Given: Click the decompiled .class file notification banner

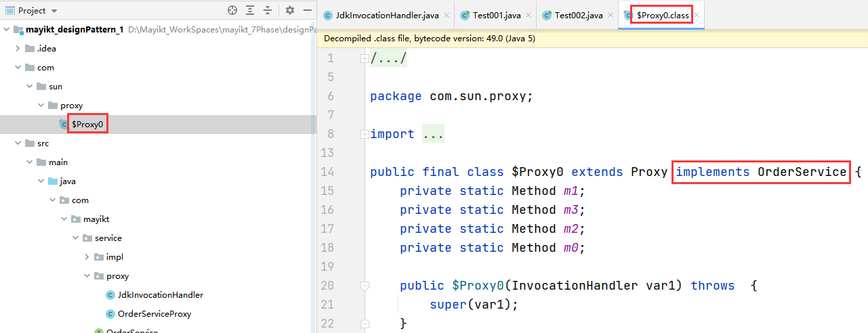Looking at the screenshot, I should pos(592,39).
